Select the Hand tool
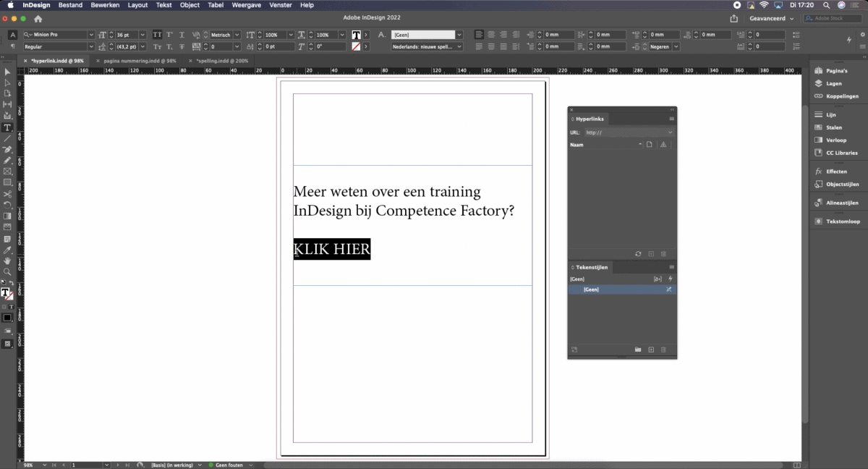Viewport: 868px width, 469px height. [7, 259]
